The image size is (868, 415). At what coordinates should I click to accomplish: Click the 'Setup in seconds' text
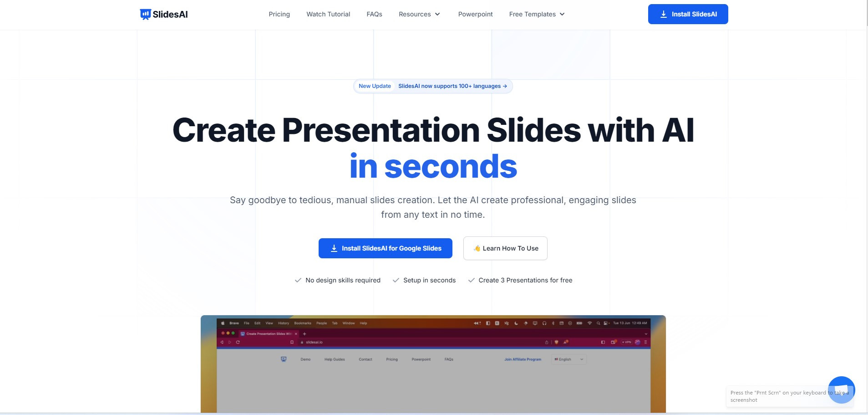[429, 280]
